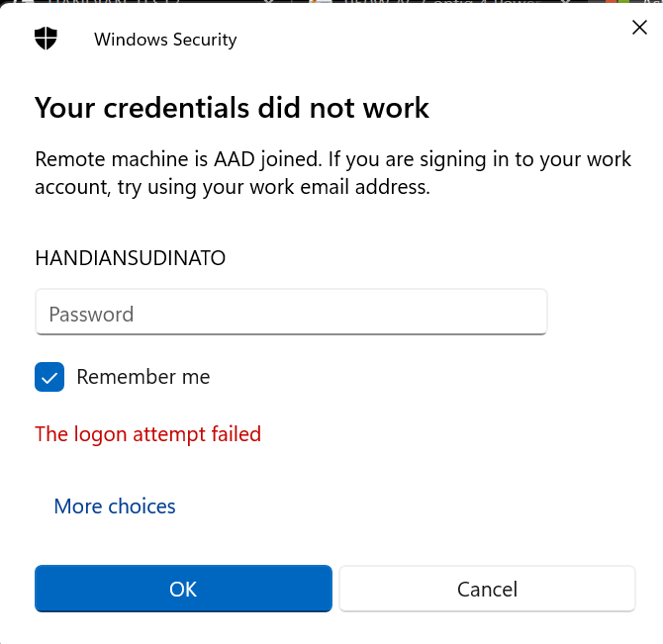663x644 pixels.
Task: Click the HANDIANSUDINATO username label
Action: [131, 258]
